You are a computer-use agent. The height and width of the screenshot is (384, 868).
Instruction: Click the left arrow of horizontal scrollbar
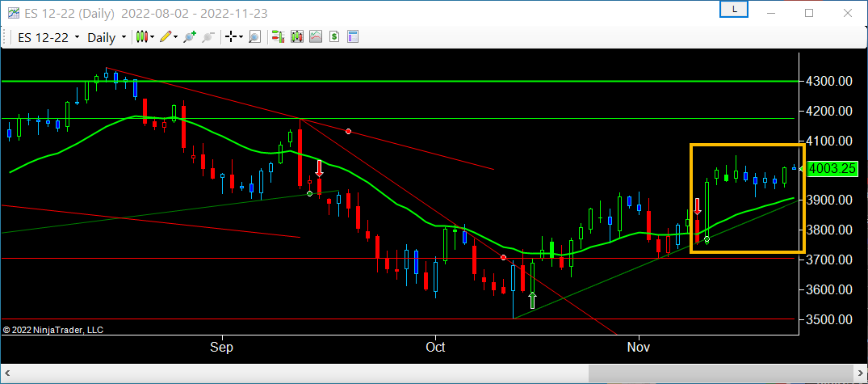[9, 374]
